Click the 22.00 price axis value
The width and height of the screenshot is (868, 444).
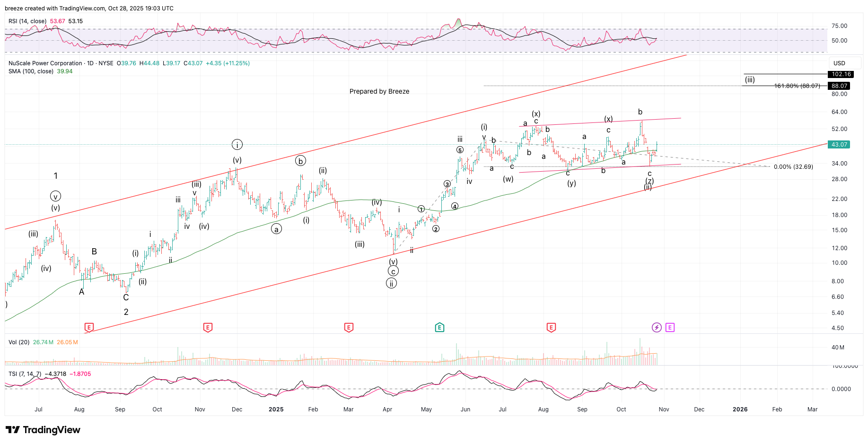840,199
